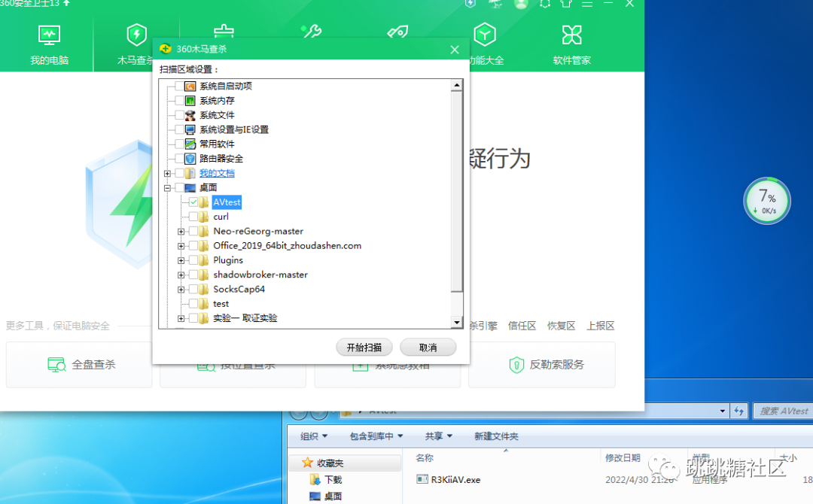Image resolution: width=813 pixels, height=504 pixels.
Task: Expand the SocksCap64 folder node
Action: point(181,290)
